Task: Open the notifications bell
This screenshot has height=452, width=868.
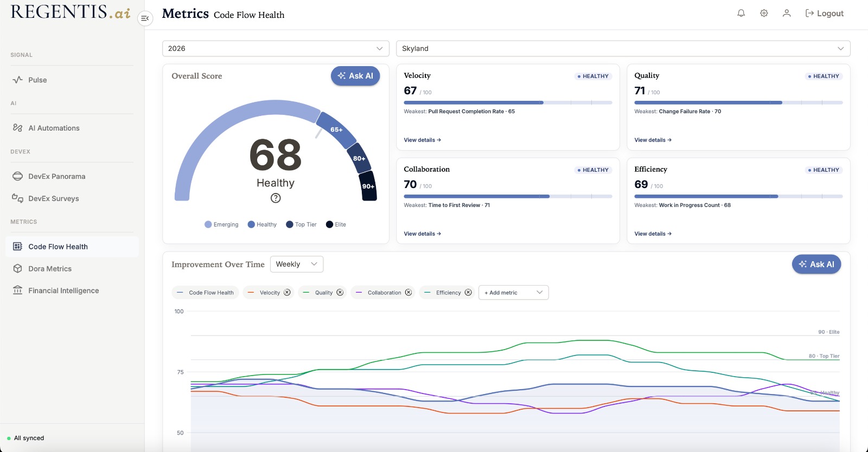Action: tap(741, 13)
